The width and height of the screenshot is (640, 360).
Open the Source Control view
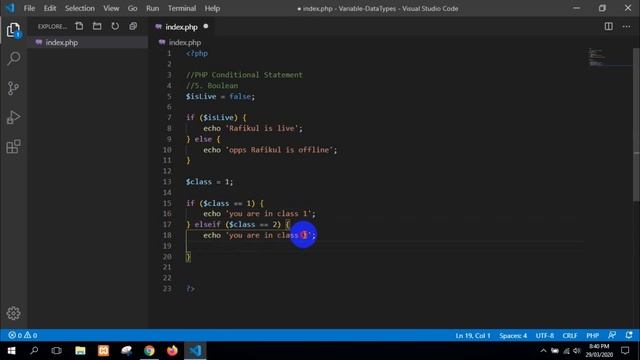coord(13,88)
